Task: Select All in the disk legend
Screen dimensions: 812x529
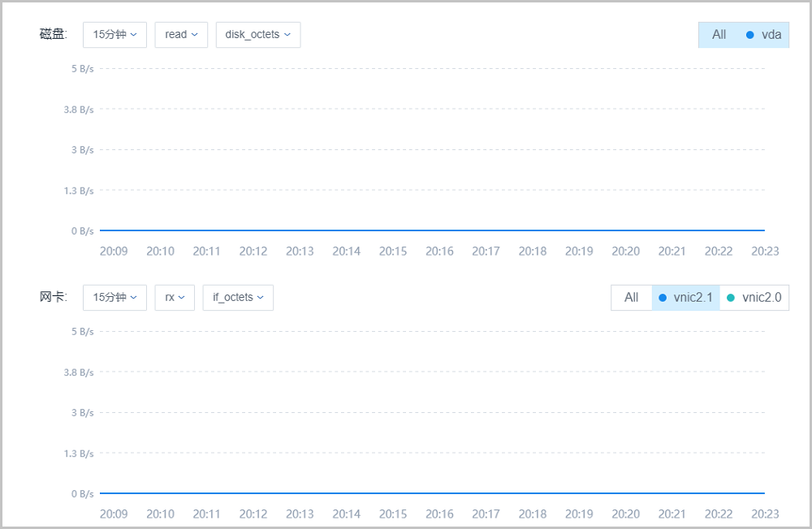Action: point(719,35)
